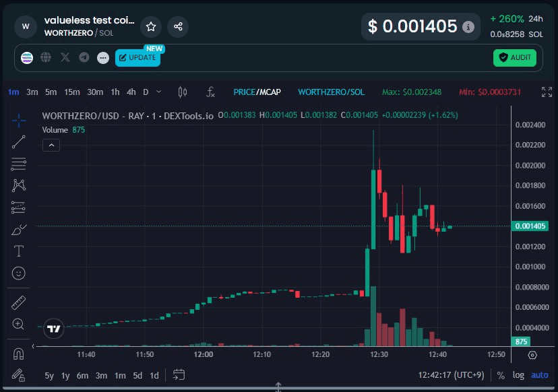The width and height of the screenshot is (558, 392).
Task: Switch to 30m chart interval
Action: pyautogui.click(x=95, y=92)
